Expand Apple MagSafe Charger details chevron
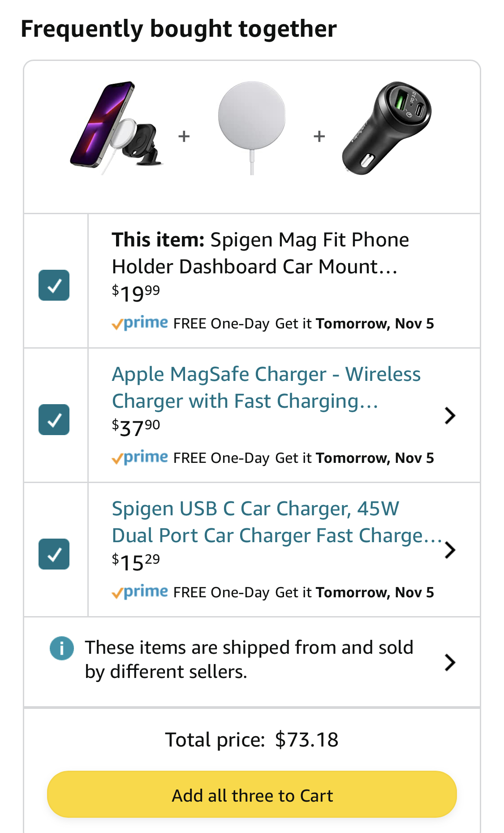This screenshot has width=504, height=833. coord(450,416)
